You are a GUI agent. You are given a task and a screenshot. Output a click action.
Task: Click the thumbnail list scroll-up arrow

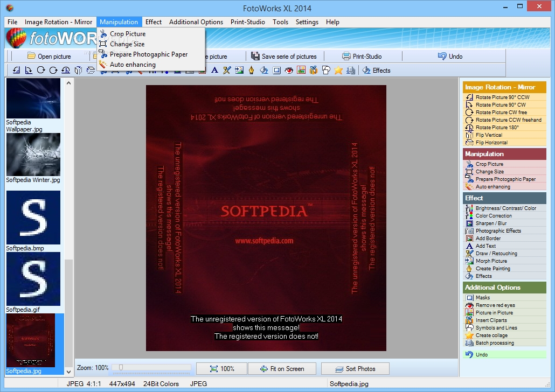[x=68, y=83]
